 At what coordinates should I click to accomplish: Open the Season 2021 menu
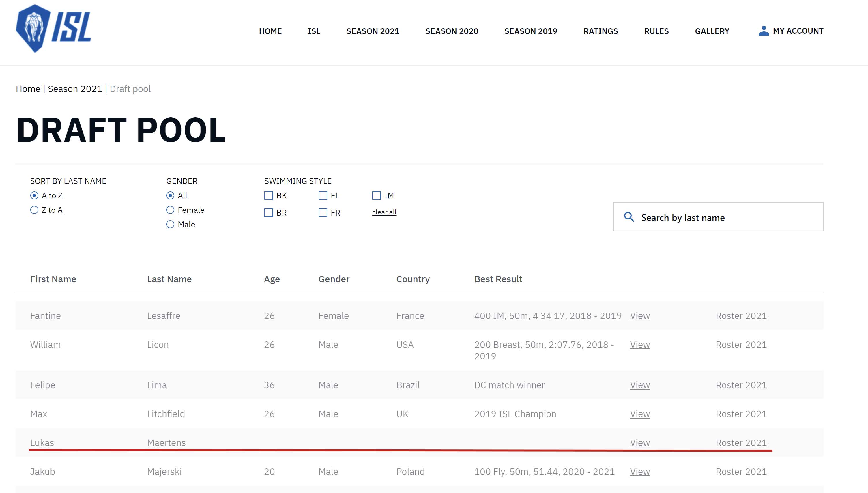[x=373, y=31]
